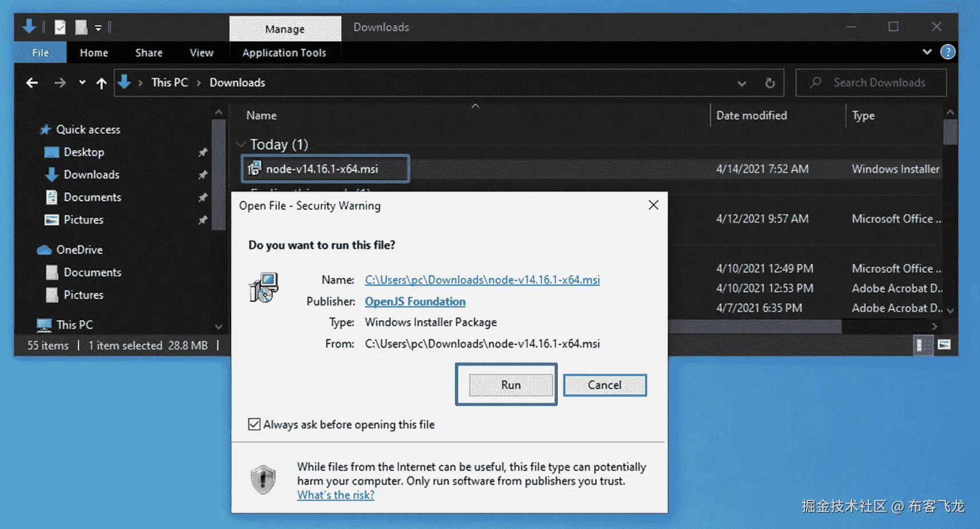The height and width of the screenshot is (529, 980).
Task: Click the Windows Installer type cell
Action: pos(895,169)
